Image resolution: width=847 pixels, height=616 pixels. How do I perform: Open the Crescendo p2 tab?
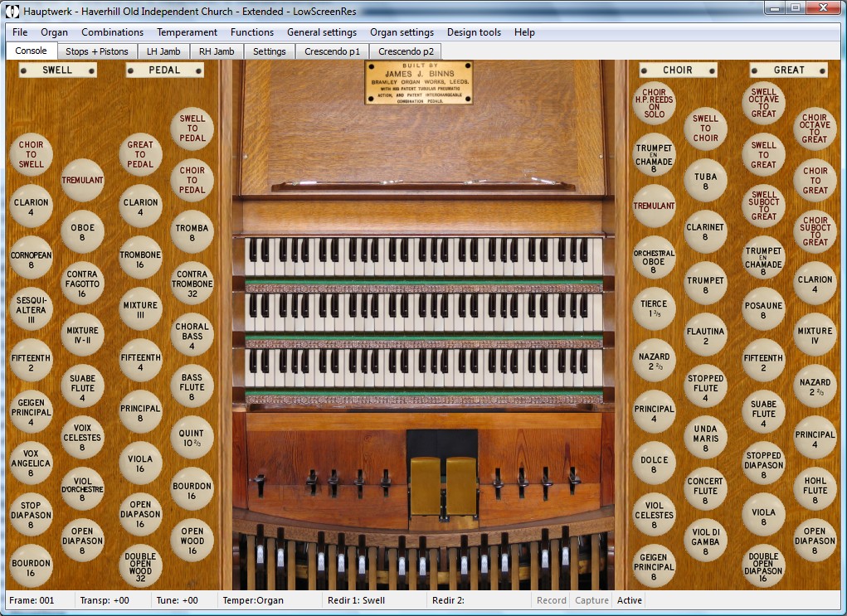coord(406,51)
